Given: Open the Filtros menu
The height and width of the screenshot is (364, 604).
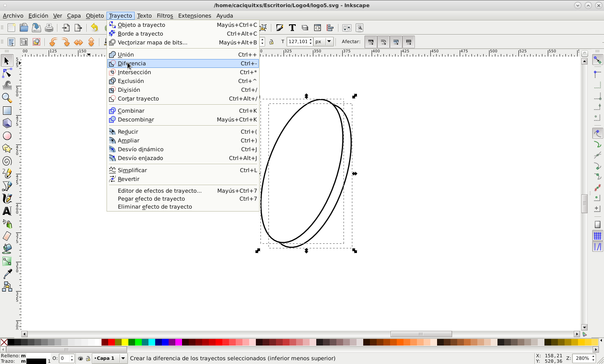Looking at the screenshot, I should tap(164, 15).
